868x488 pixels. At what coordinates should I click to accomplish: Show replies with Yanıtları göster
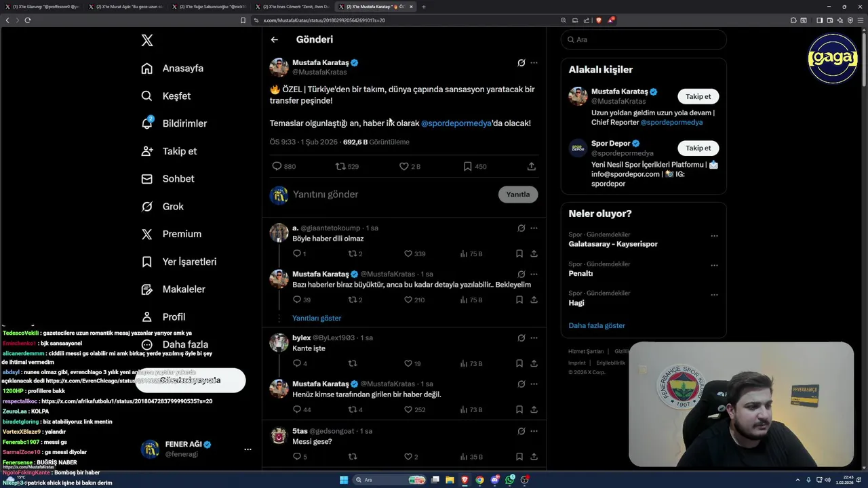point(317,318)
